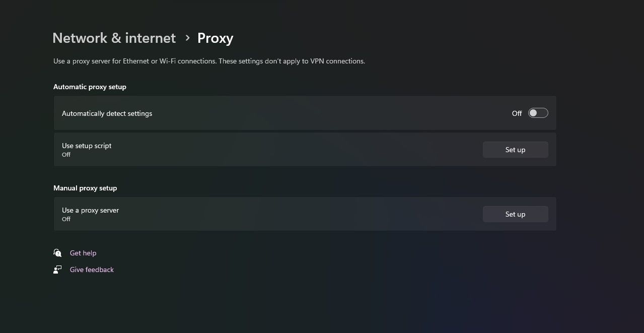Open Set up under Manual proxy setup
Screen dimensions: 644x333
pyautogui.click(x=515, y=214)
